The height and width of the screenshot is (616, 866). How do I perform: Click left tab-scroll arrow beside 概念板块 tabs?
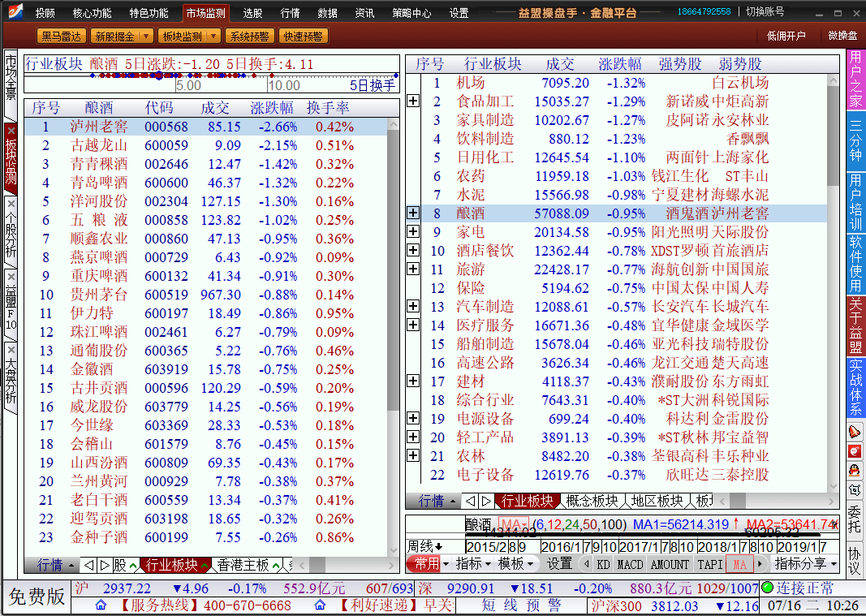tap(469, 501)
